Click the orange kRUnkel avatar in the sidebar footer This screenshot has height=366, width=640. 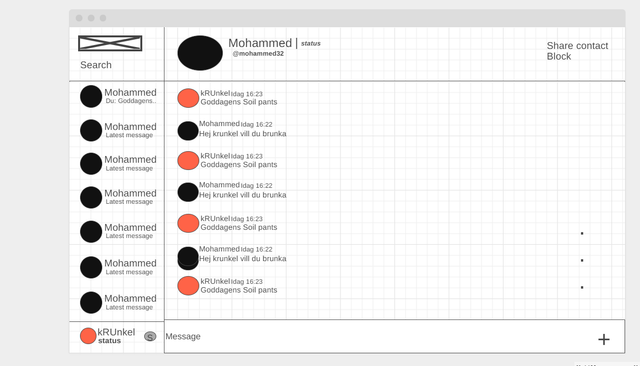[x=88, y=336]
